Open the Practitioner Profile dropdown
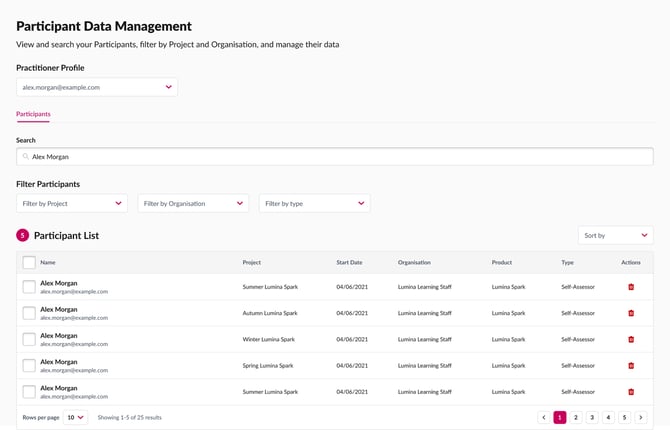670x430 pixels. click(97, 87)
